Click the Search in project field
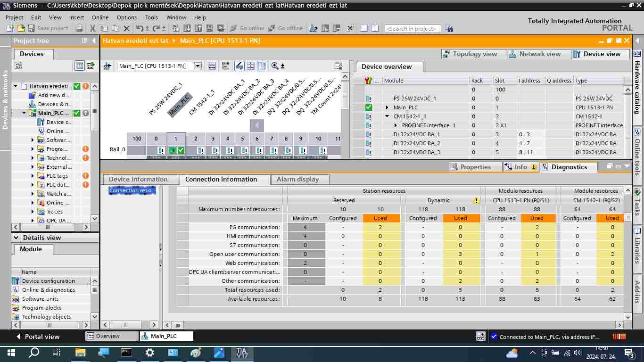Viewport: 644px width, 362px height. 413,29
